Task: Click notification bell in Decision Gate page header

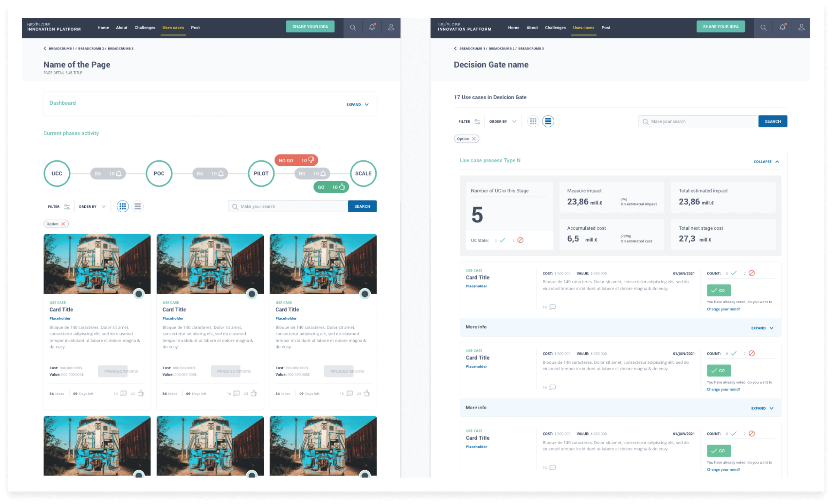Action: click(x=782, y=27)
